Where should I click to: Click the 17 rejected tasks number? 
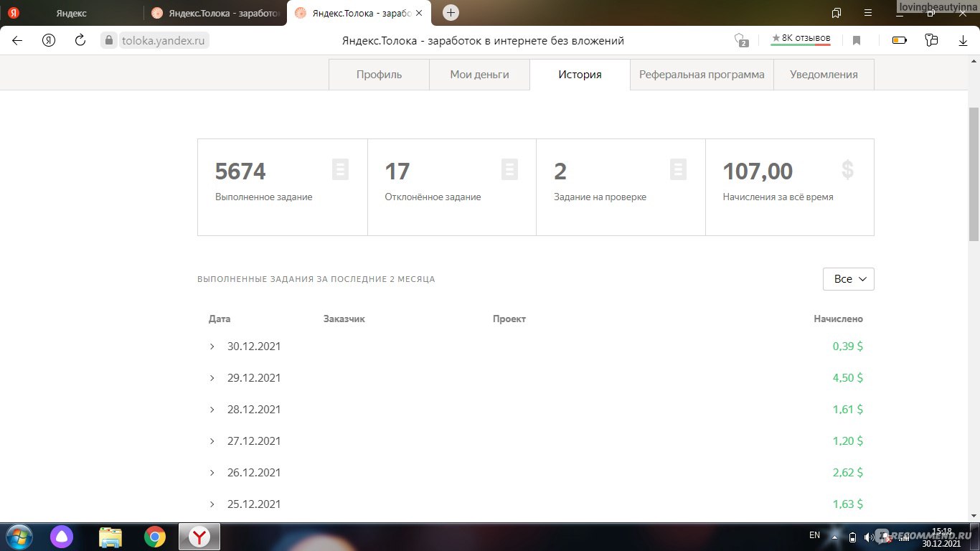(x=397, y=171)
